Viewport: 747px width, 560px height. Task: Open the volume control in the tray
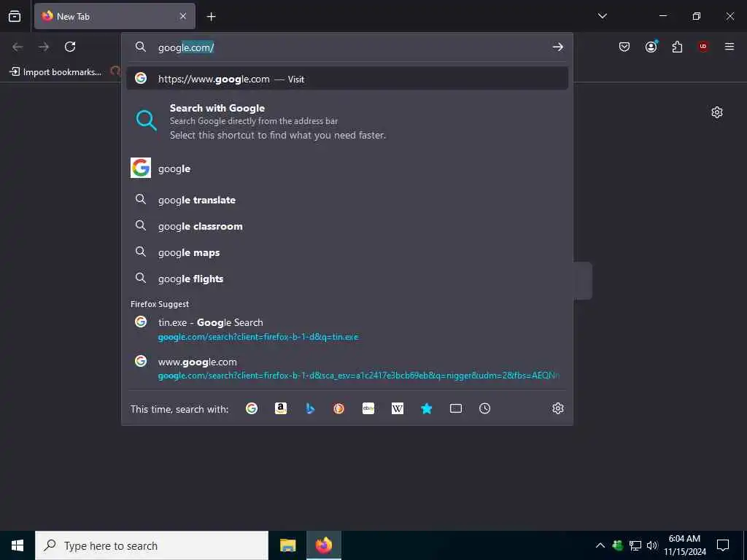click(x=652, y=545)
